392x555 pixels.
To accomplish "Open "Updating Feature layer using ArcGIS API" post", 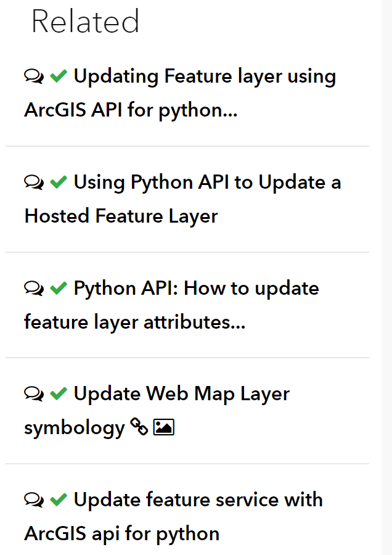I will 205,77.
